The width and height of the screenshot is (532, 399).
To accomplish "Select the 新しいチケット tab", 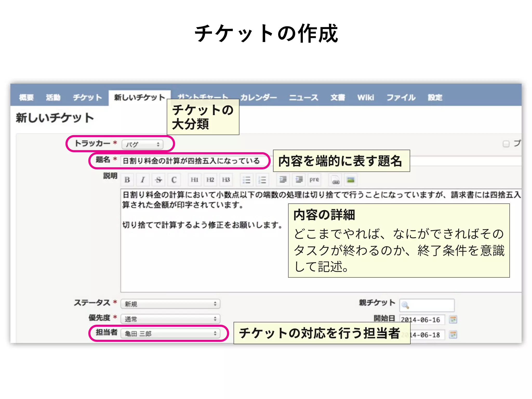I will click(139, 98).
